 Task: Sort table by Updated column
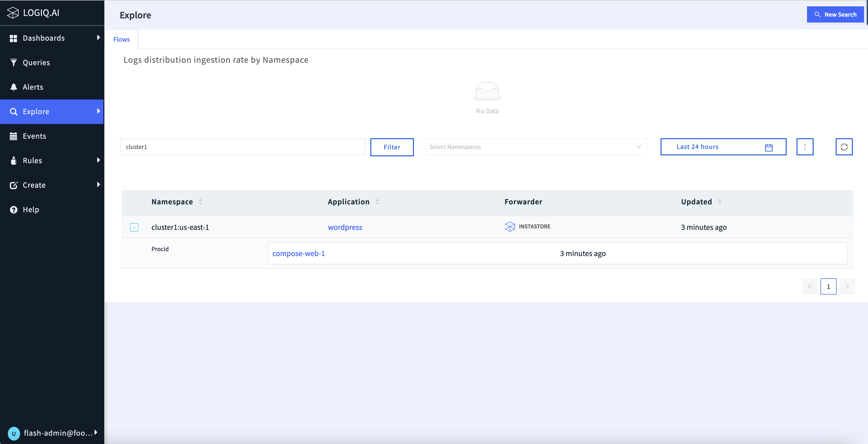click(719, 202)
